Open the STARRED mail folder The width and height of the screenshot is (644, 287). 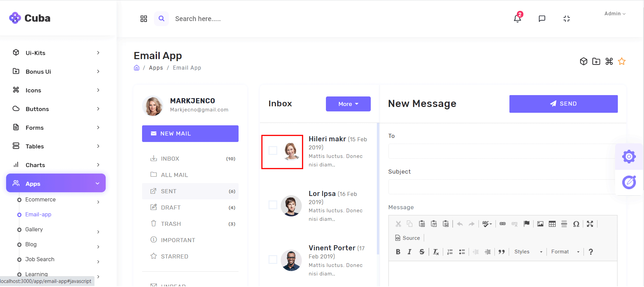[190, 256]
